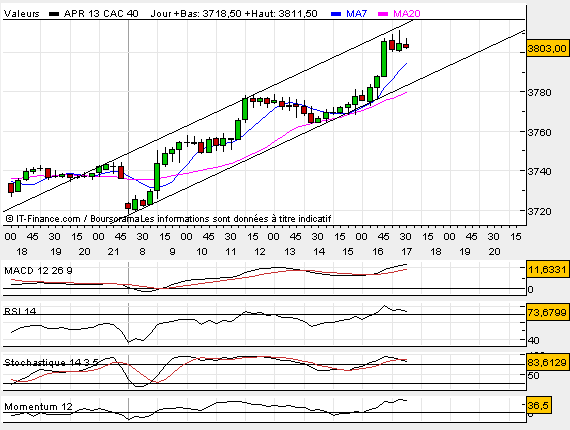Click the date label 14 on the time axis

point(319,252)
